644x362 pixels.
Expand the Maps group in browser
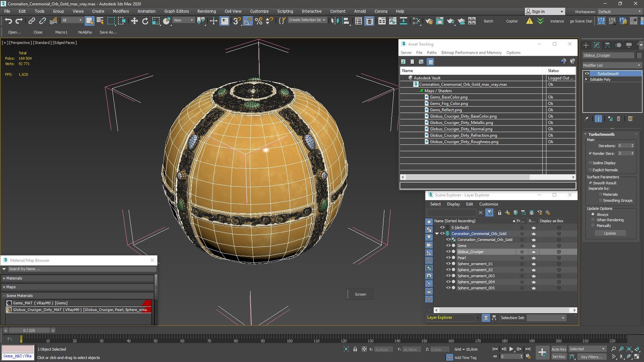4,287
